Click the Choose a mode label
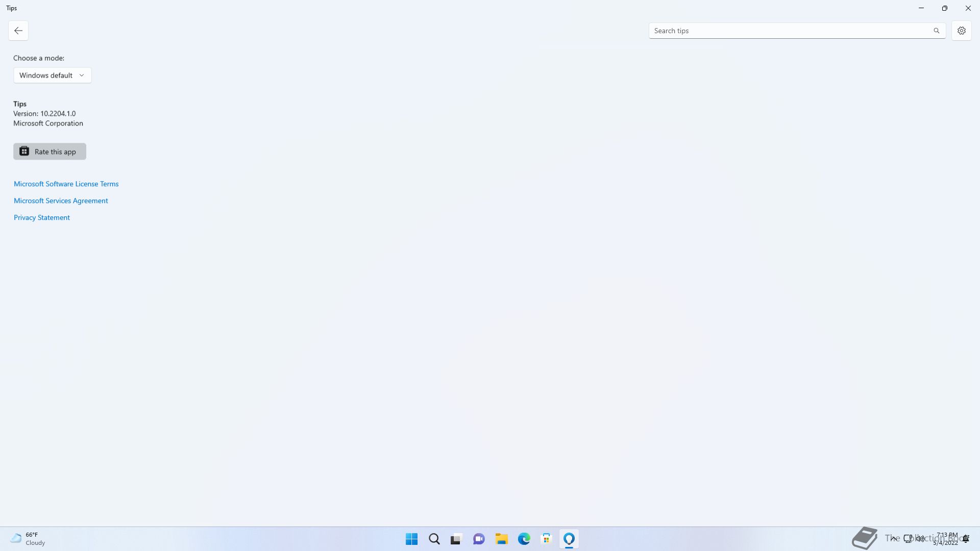Image resolution: width=980 pixels, height=551 pixels. pyautogui.click(x=39, y=58)
